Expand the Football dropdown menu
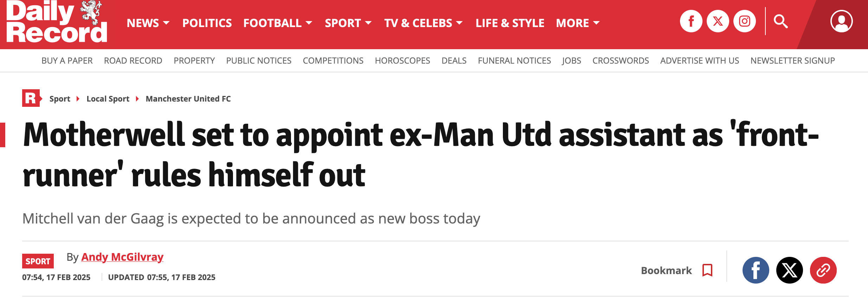The height and width of the screenshot is (305, 868). [x=278, y=23]
